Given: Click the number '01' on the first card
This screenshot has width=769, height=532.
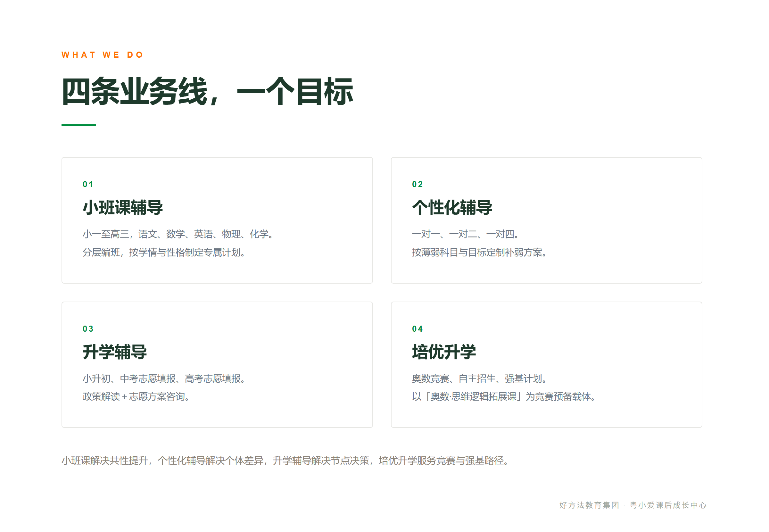Looking at the screenshot, I should [x=88, y=184].
